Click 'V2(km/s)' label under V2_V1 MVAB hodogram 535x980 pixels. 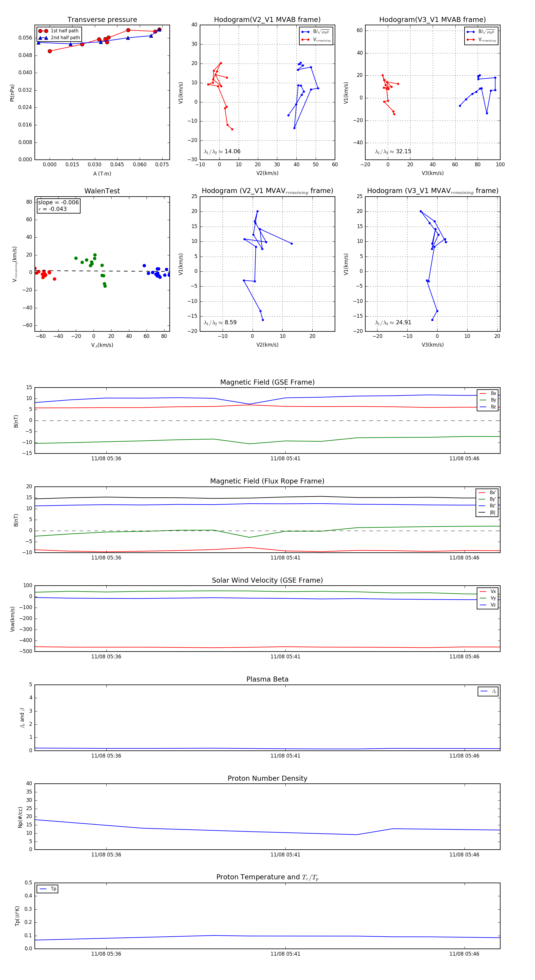click(x=267, y=173)
